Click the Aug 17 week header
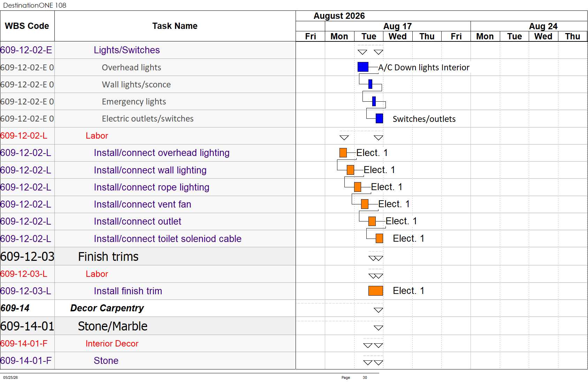Viewport: 588px width, 382px height. click(398, 26)
